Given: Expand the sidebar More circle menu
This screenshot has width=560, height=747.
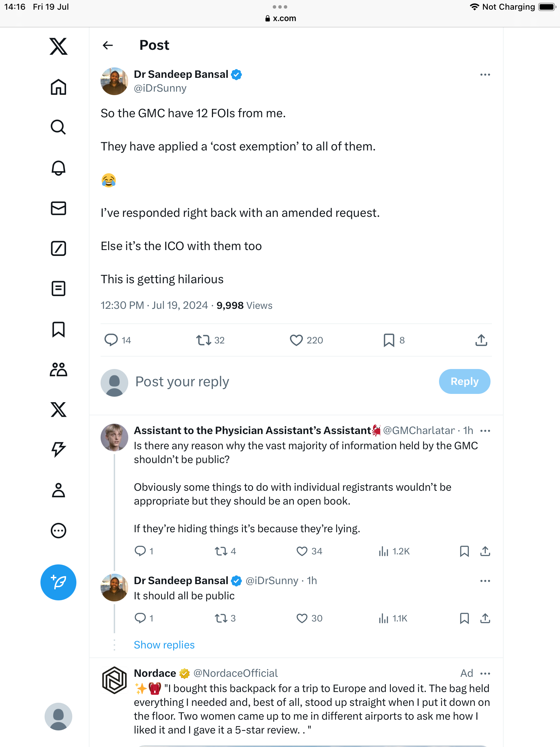Looking at the screenshot, I should [x=58, y=530].
